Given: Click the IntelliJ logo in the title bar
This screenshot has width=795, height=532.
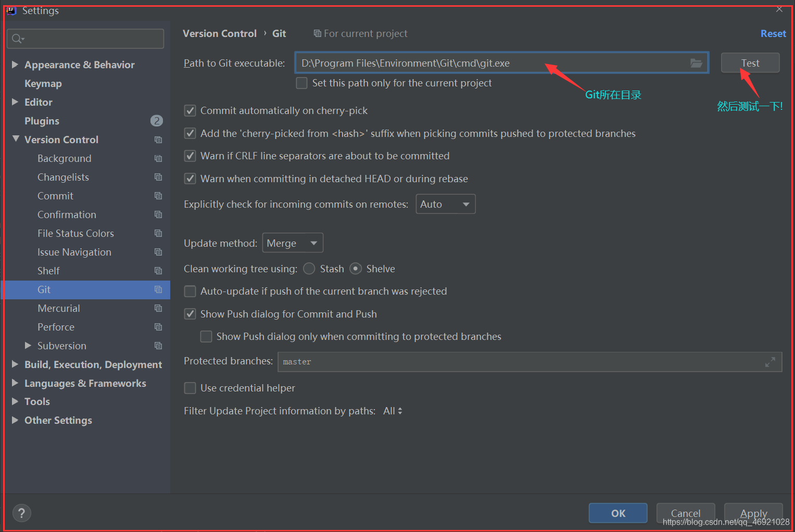Looking at the screenshot, I should point(11,10).
